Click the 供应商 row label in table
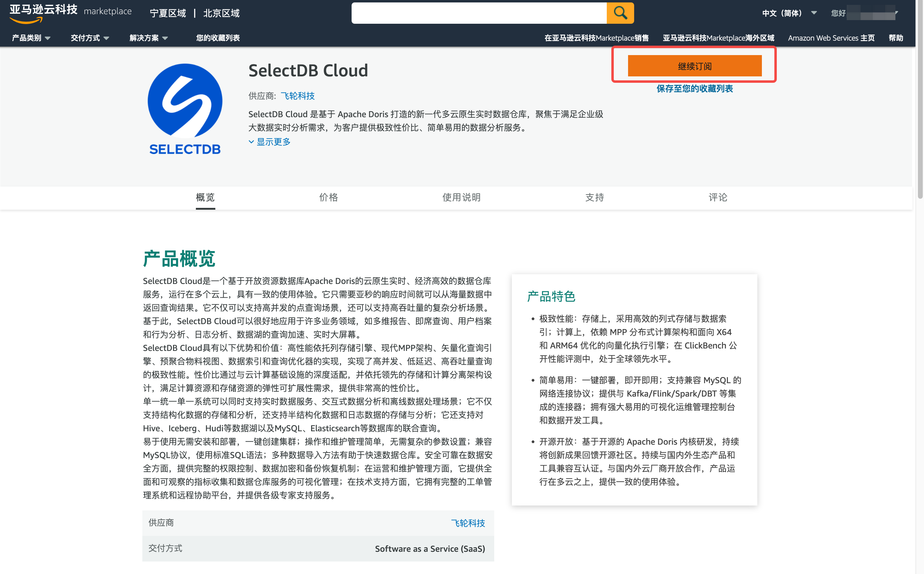The width and height of the screenshot is (924, 574). click(x=161, y=523)
